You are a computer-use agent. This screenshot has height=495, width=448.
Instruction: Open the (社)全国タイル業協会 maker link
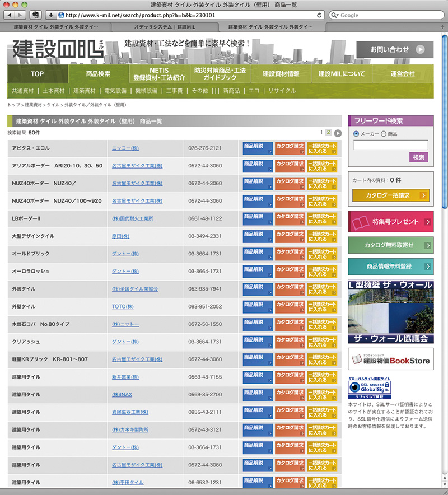coord(135,289)
